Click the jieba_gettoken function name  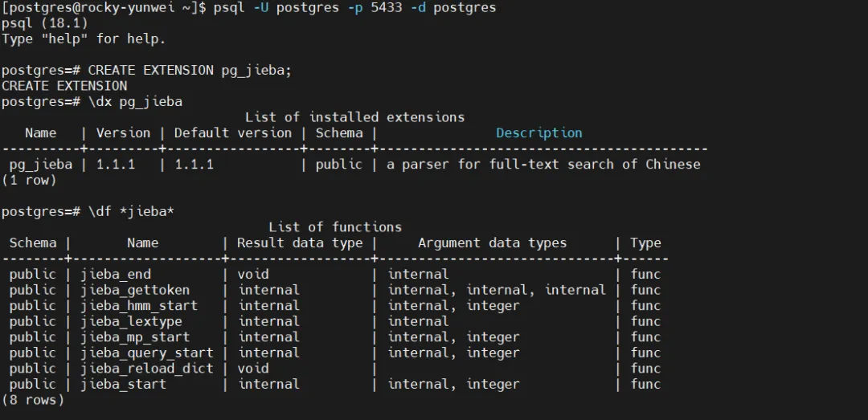point(135,290)
